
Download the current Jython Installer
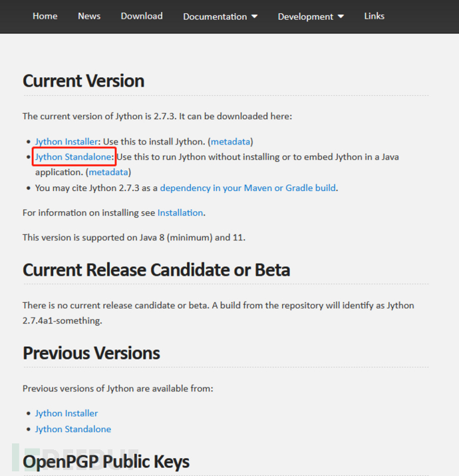click(67, 142)
